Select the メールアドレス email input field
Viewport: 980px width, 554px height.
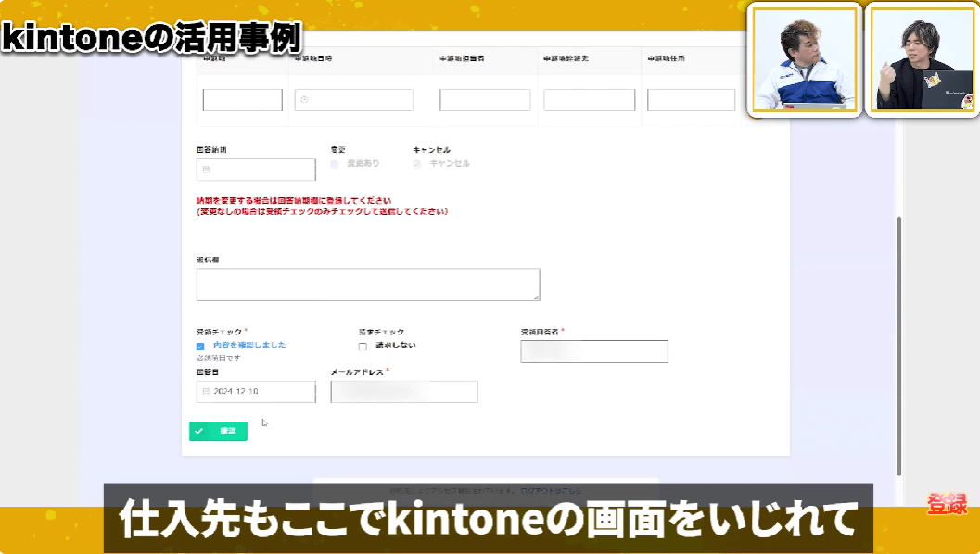403,391
